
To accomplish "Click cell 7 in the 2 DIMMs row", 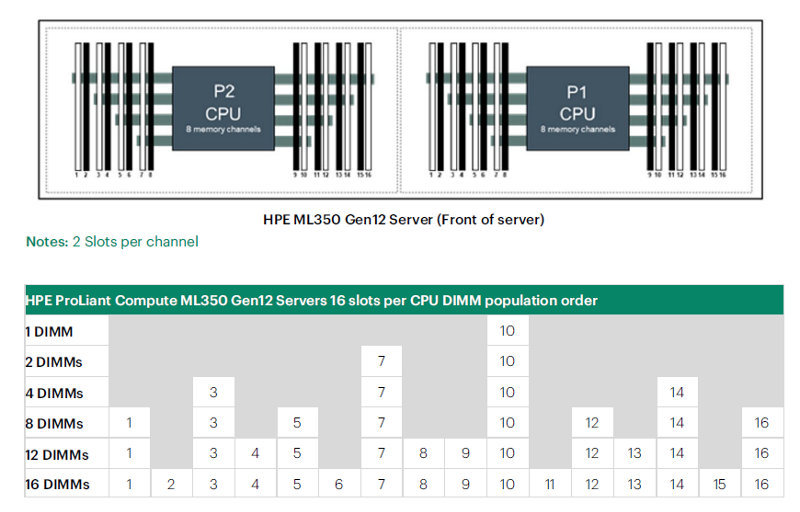I will [381, 362].
